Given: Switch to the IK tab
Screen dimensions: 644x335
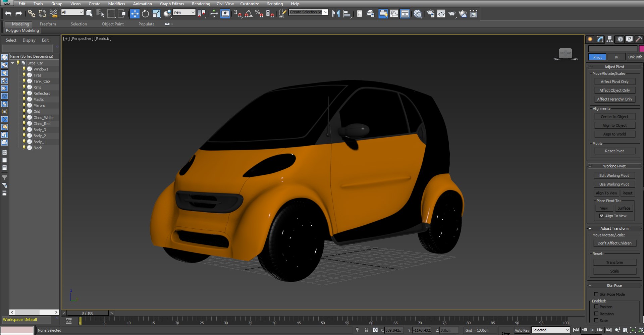Looking at the screenshot, I should pos(616,57).
